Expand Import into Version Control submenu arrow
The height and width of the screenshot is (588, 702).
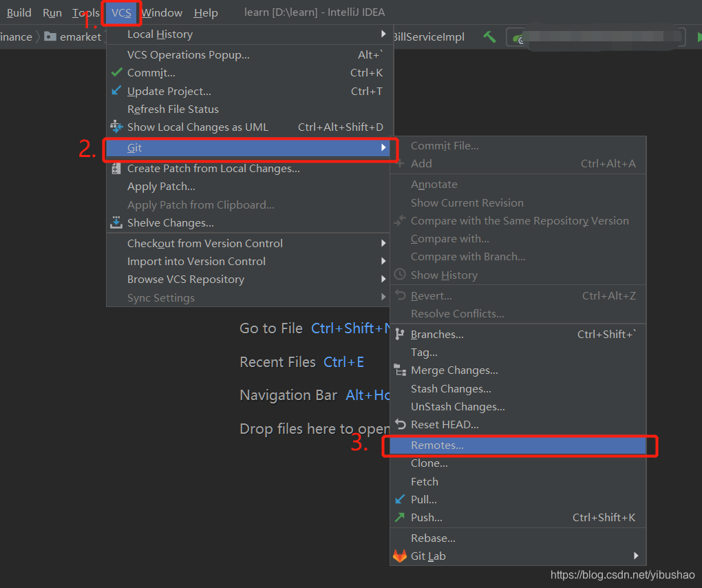tap(383, 261)
